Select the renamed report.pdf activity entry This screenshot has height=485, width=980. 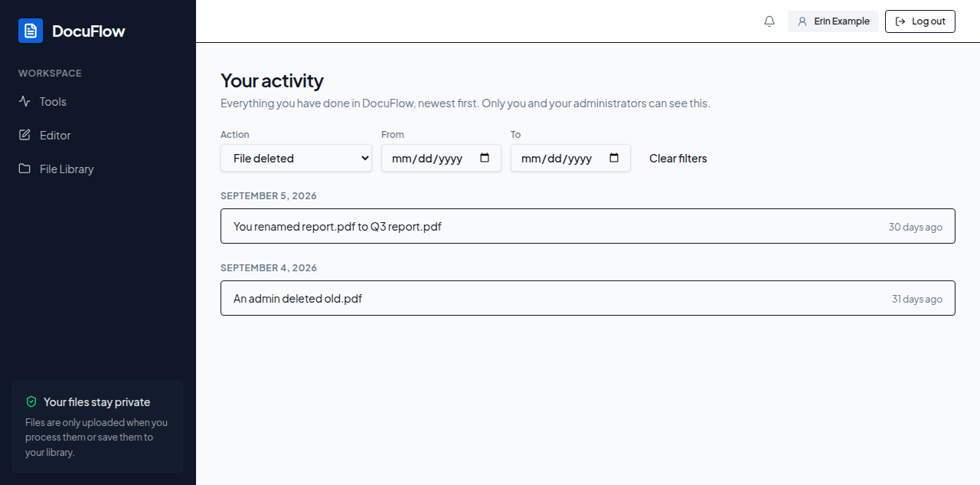point(588,226)
